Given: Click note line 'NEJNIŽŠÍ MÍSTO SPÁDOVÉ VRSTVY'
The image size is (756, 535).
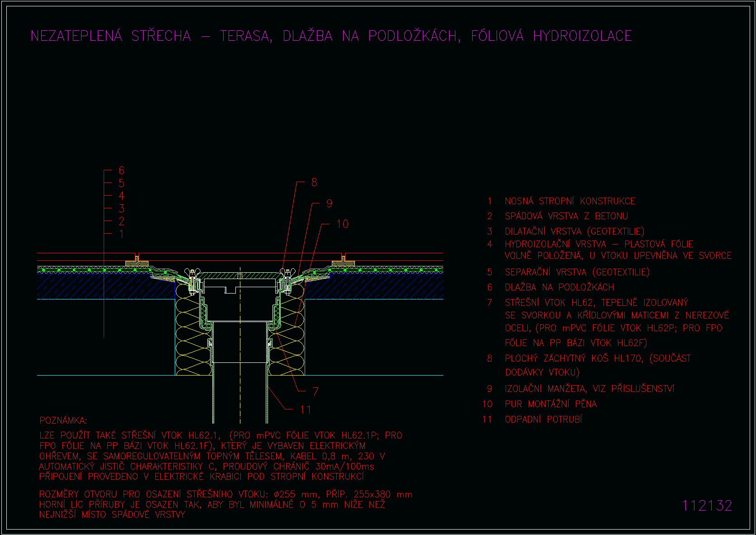Looking at the screenshot, I should click(x=112, y=515).
